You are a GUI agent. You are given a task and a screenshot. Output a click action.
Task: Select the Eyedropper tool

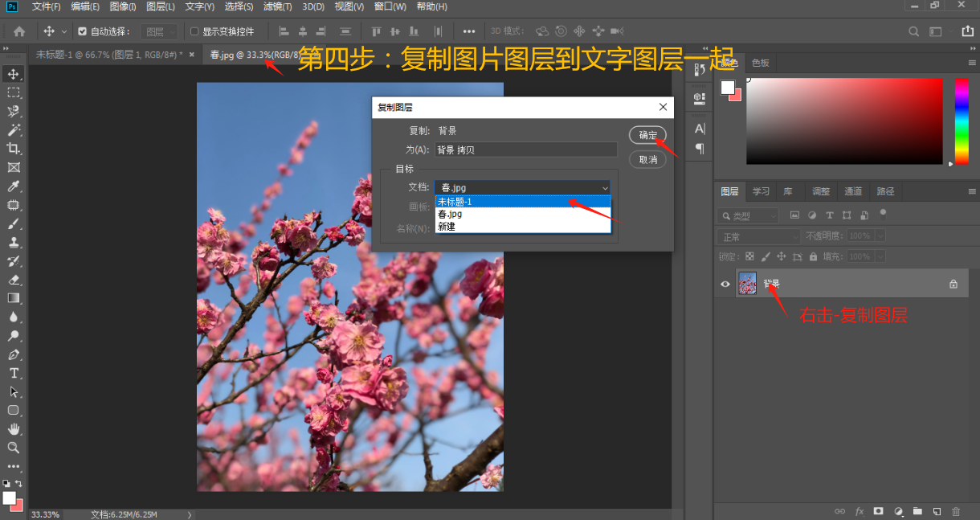14,186
